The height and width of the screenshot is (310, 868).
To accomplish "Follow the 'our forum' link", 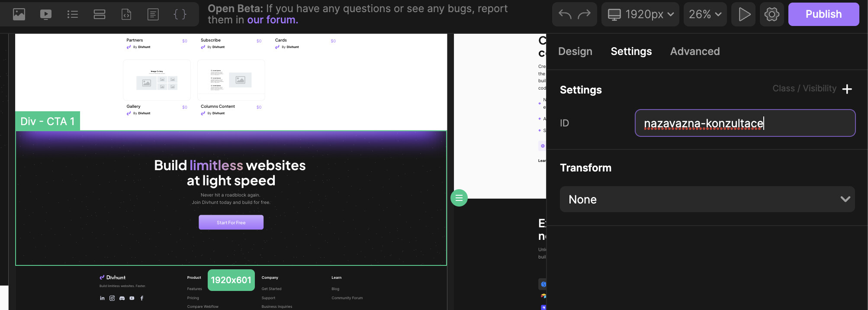I will pyautogui.click(x=273, y=20).
